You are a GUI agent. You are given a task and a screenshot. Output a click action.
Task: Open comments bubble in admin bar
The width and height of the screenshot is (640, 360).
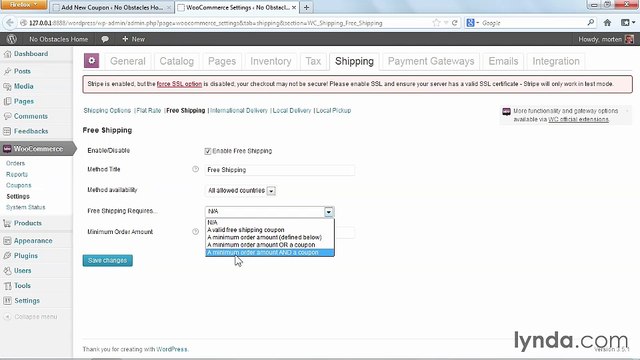[105, 39]
